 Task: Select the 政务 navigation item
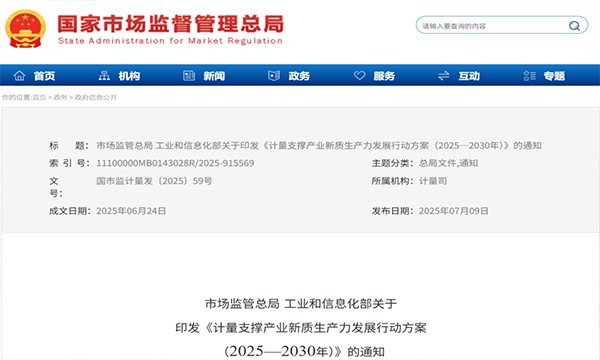point(299,76)
